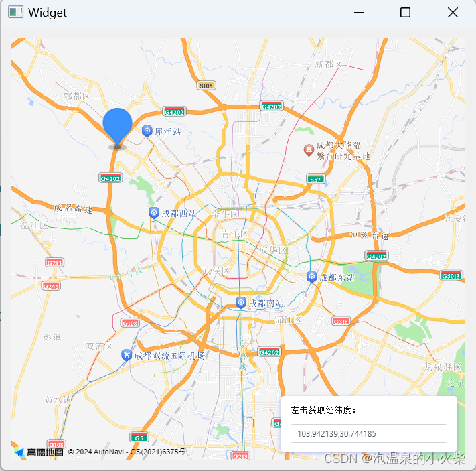Select the 成都西站 railway station icon

pos(154,213)
